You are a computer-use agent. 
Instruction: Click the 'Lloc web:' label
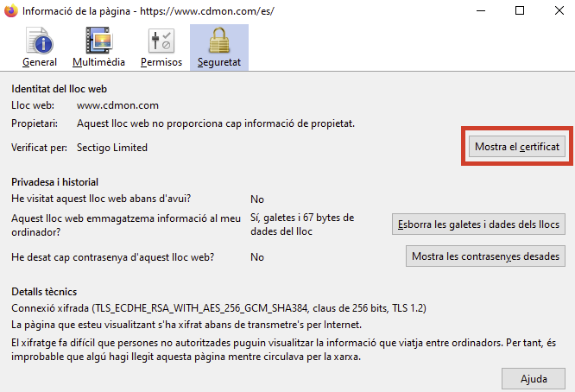point(33,105)
